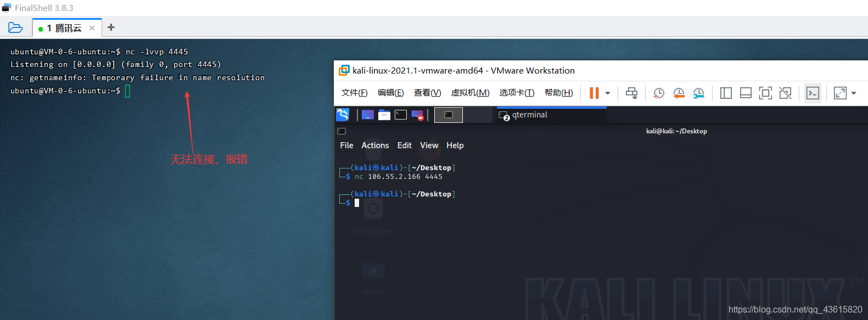868x320 pixels.
Task: Pause the virtual machine
Action: (x=594, y=93)
